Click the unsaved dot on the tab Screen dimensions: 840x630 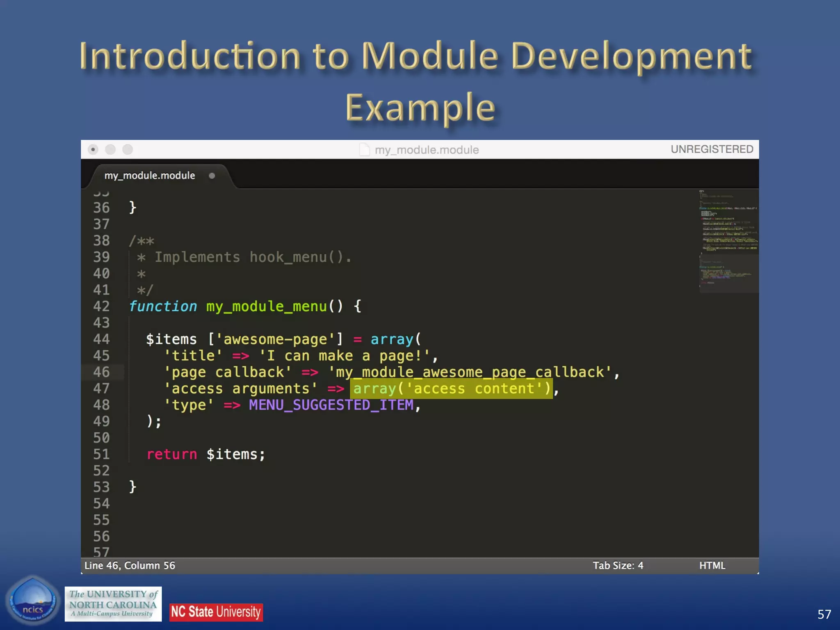[212, 176]
